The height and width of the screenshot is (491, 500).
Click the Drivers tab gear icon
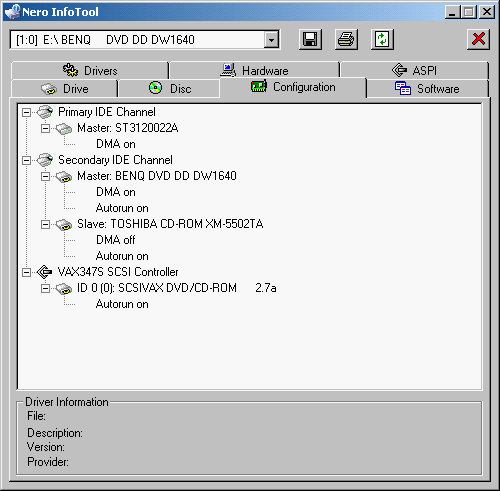(x=70, y=70)
